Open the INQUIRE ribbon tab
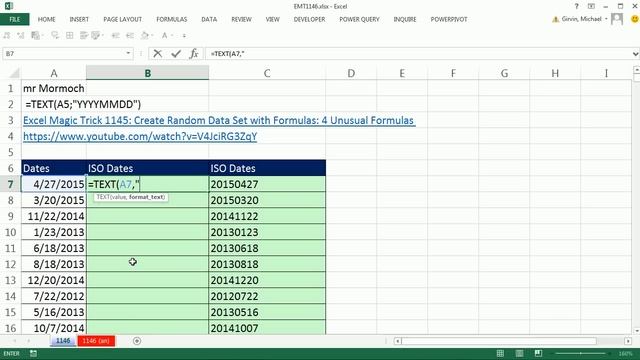The height and width of the screenshot is (360, 640). (405, 19)
